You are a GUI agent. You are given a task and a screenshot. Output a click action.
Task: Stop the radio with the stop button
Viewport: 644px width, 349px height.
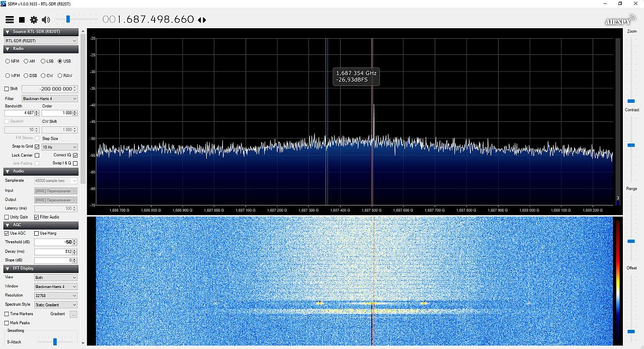pyautogui.click(x=22, y=20)
